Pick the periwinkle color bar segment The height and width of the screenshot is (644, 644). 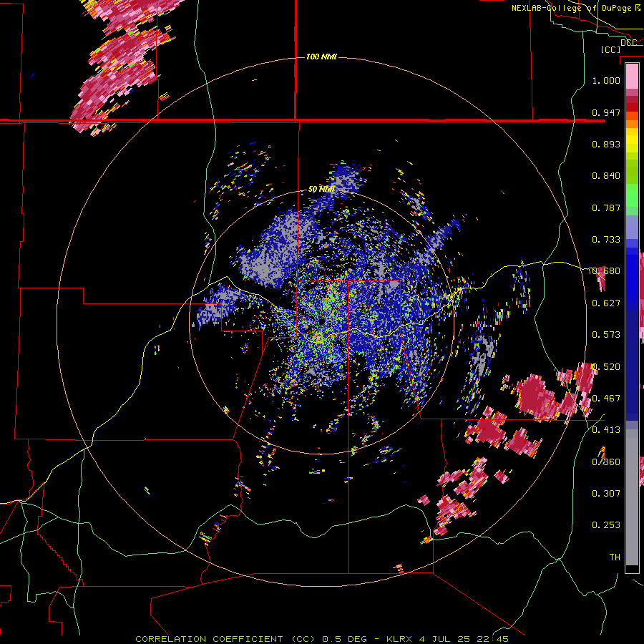coord(632,227)
